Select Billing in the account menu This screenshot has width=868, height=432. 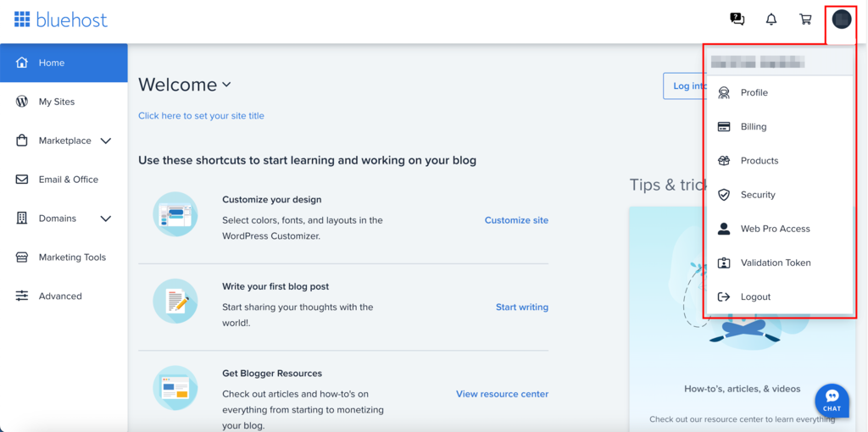[753, 127]
